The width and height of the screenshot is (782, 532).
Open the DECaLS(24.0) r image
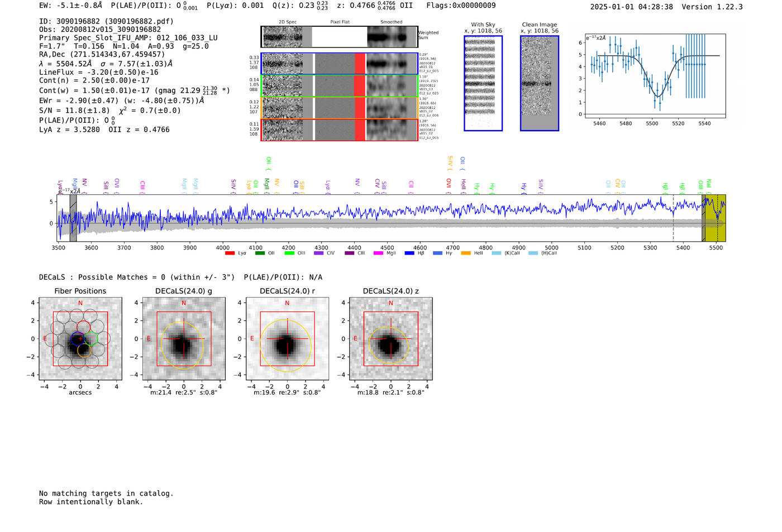(x=287, y=339)
